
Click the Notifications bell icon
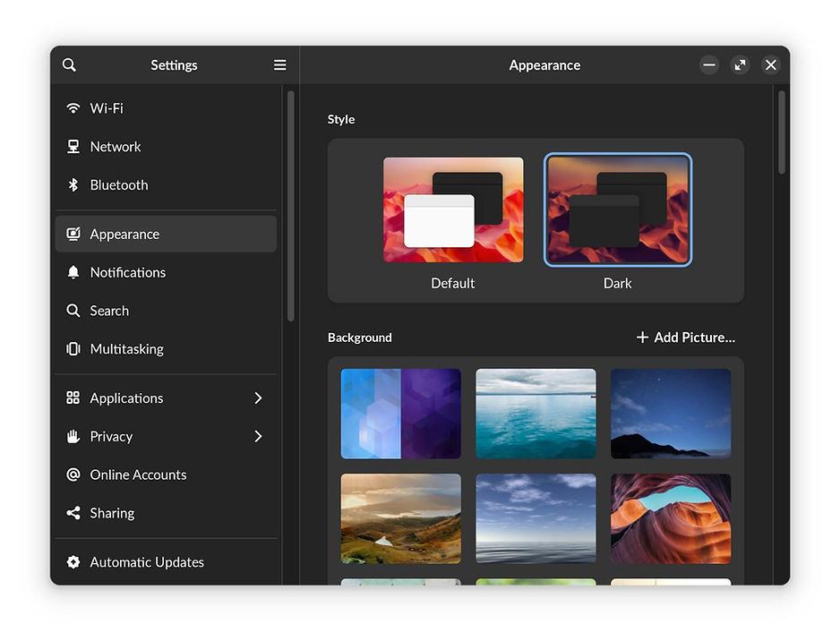coord(73,272)
